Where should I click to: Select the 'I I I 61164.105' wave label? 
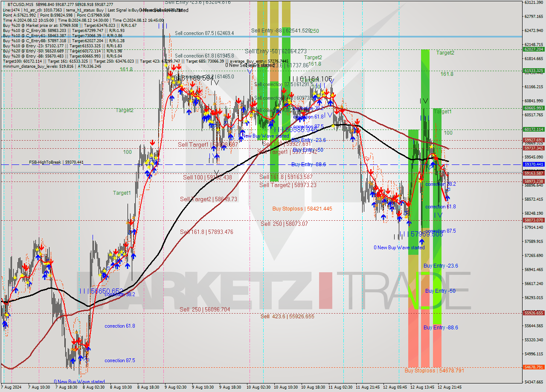310,79
